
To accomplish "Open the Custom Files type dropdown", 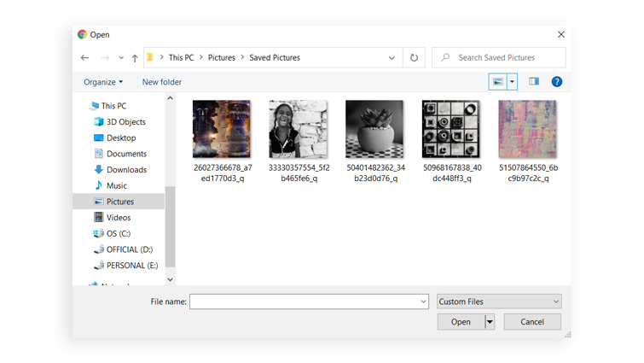I will pos(499,302).
